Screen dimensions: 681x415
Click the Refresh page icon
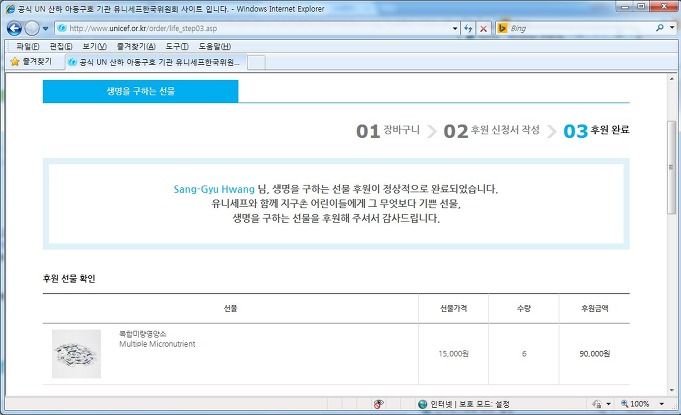pos(468,29)
